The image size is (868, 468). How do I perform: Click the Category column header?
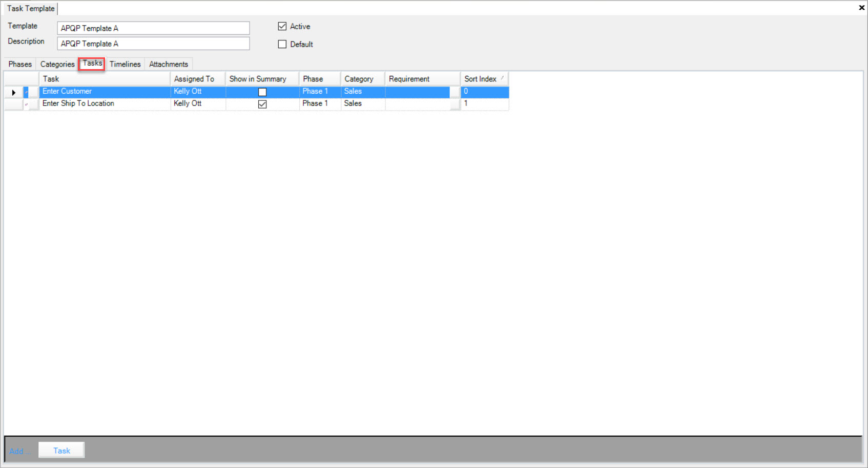click(363, 79)
